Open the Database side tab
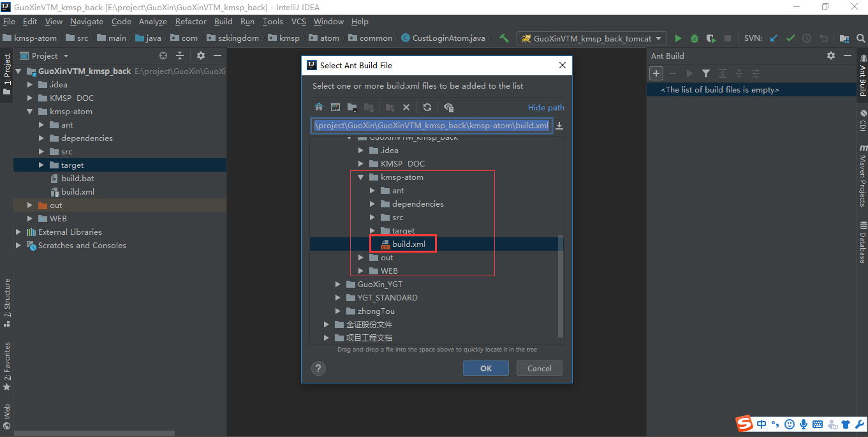This screenshot has width=868, height=437. tap(862, 242)
